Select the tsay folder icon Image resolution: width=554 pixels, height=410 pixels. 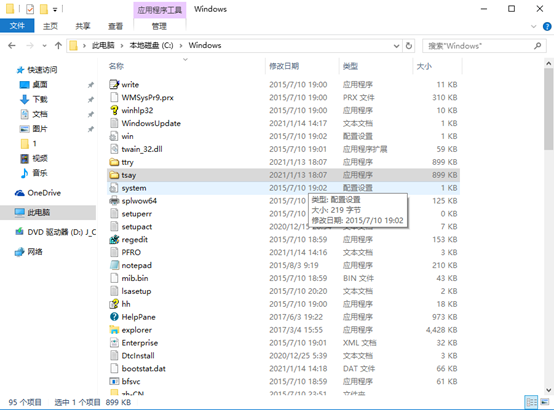point(114,175)
